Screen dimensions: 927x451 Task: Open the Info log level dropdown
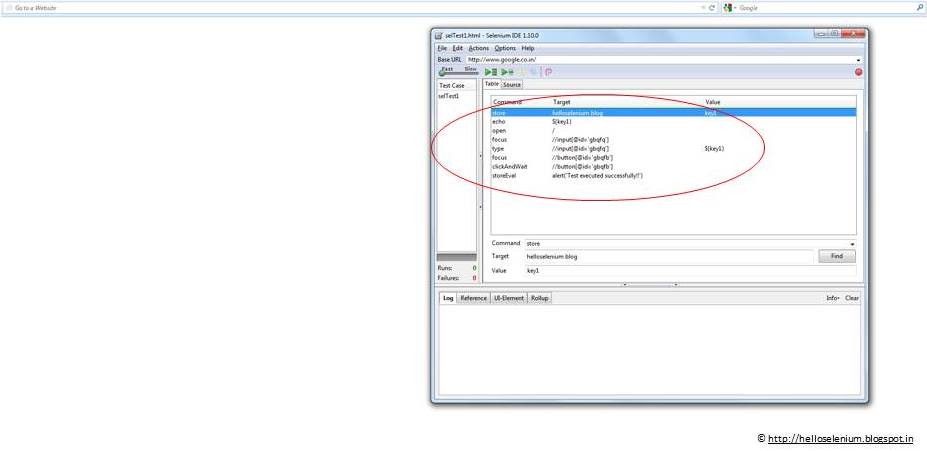click(832, 298)
